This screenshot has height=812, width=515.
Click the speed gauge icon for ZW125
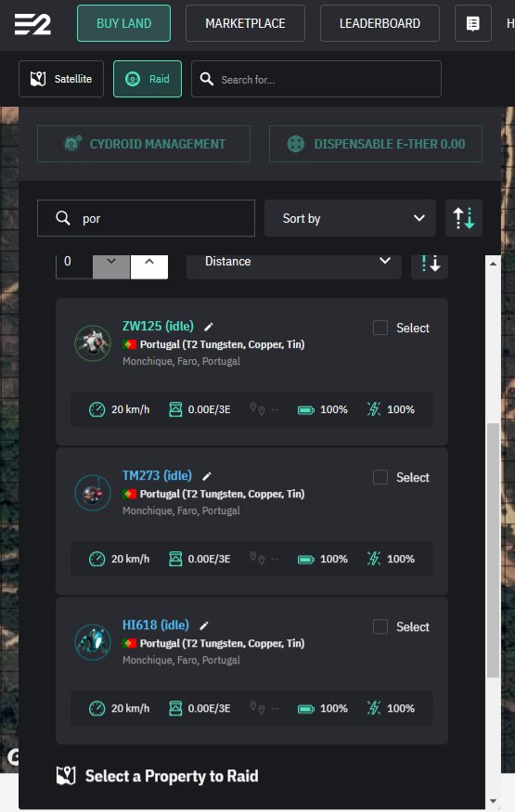click(x=97, y=409)
